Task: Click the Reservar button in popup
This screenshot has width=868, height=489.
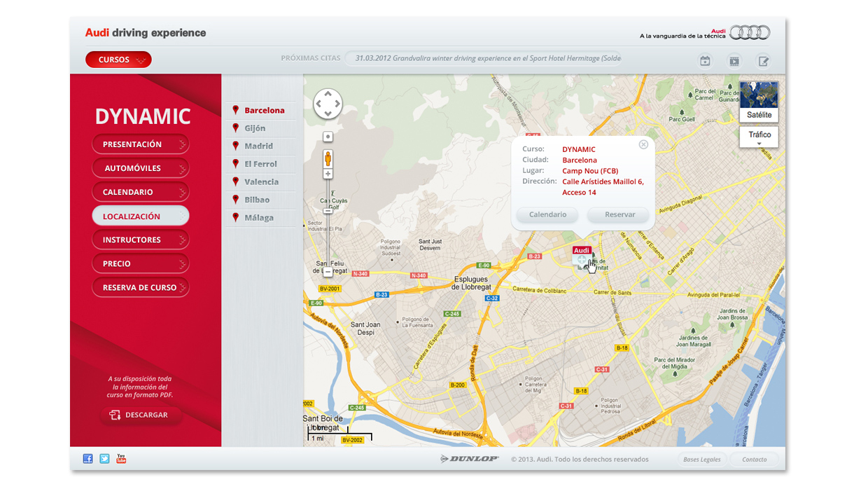Action: pos(619,214)
